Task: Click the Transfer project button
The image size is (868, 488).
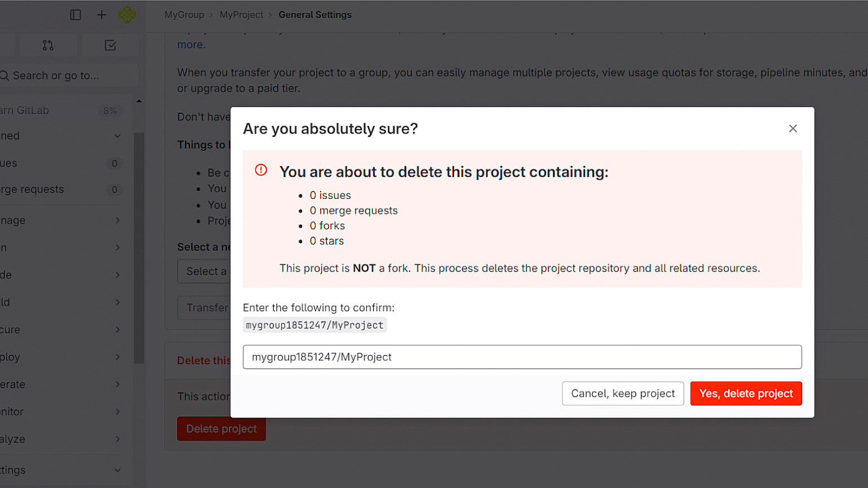Action: pyautogui.click(x=204, y=308)
